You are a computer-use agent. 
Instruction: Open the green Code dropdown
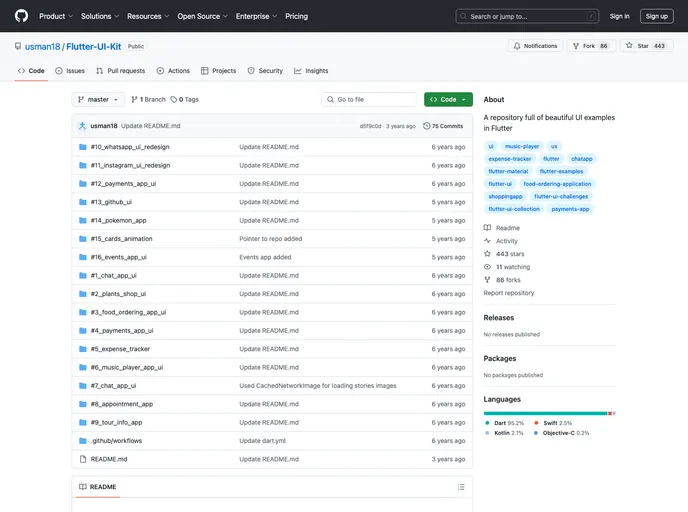point(448,100)
